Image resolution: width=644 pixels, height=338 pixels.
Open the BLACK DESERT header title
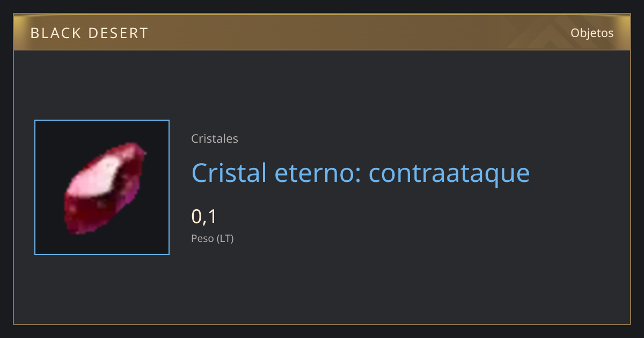89,33
